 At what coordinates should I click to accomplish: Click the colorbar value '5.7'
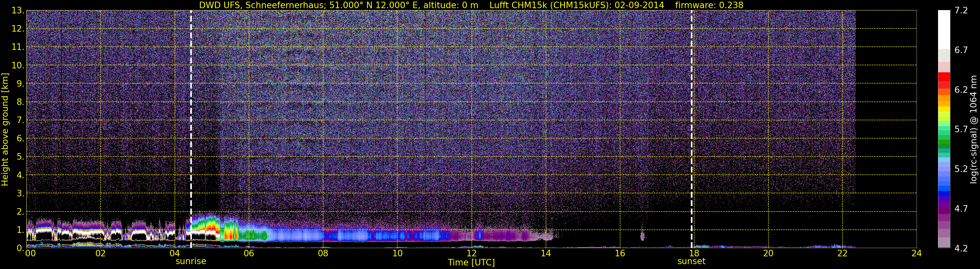[x=961, y=130]
